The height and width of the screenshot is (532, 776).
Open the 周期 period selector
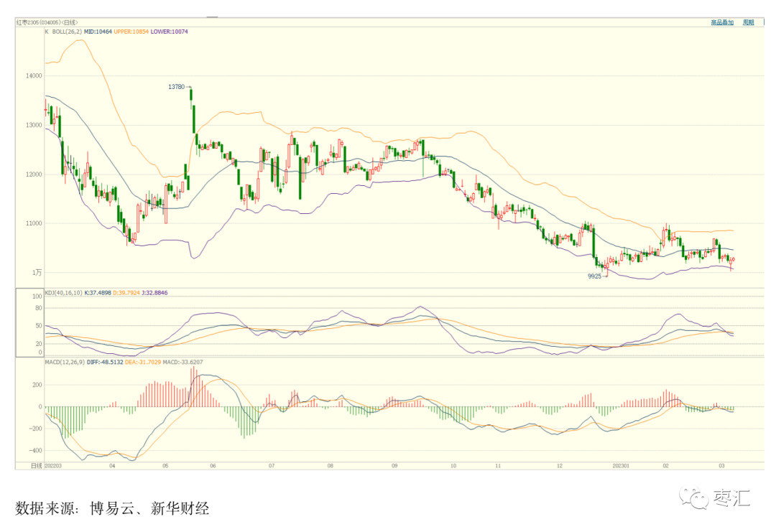click(x=749, y=23)
